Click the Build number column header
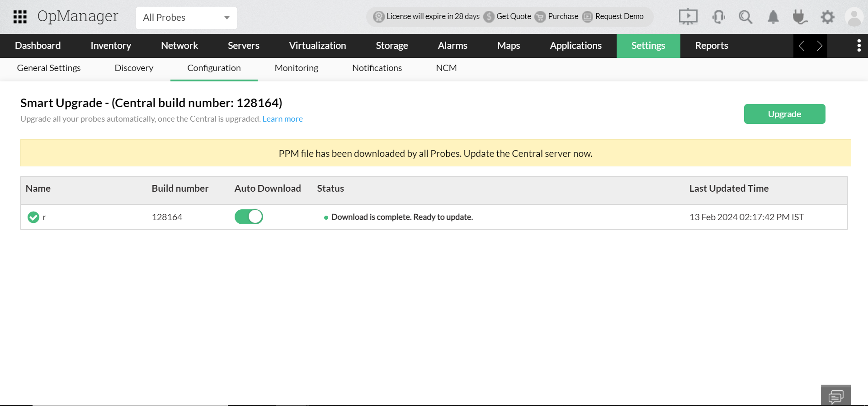This screenshot has height=406, width=868. pyautogui.click(x=180, y=189)
